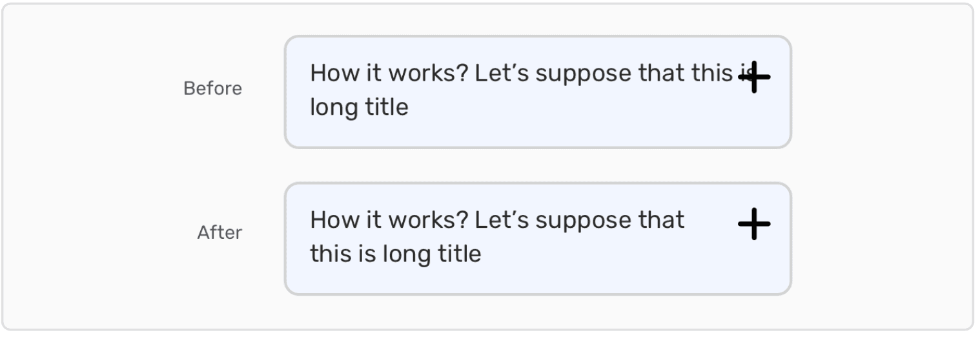Click the plus icon in the Before accordion
The image size is (980, 337).
pyautogui.click(x=754, y=77)
